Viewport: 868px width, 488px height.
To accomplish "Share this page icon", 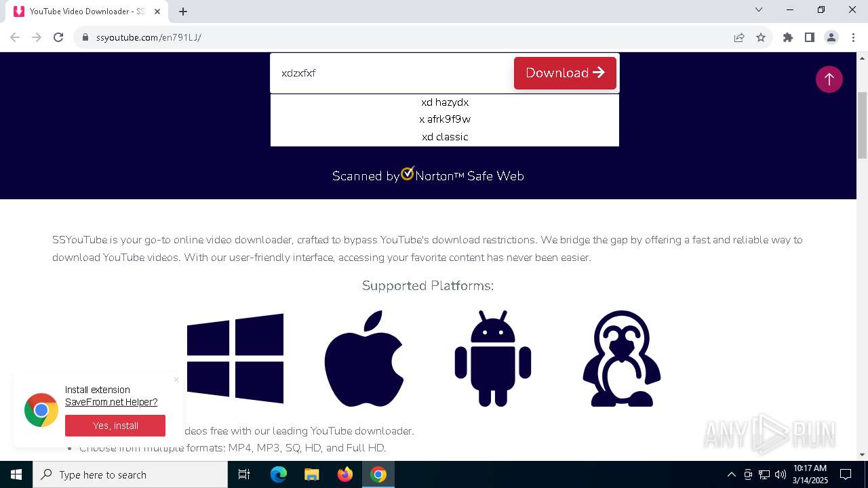I will [x=739, y=37].
